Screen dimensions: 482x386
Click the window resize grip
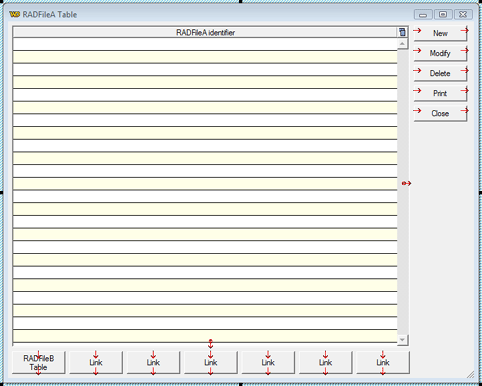tap(471, 375)
